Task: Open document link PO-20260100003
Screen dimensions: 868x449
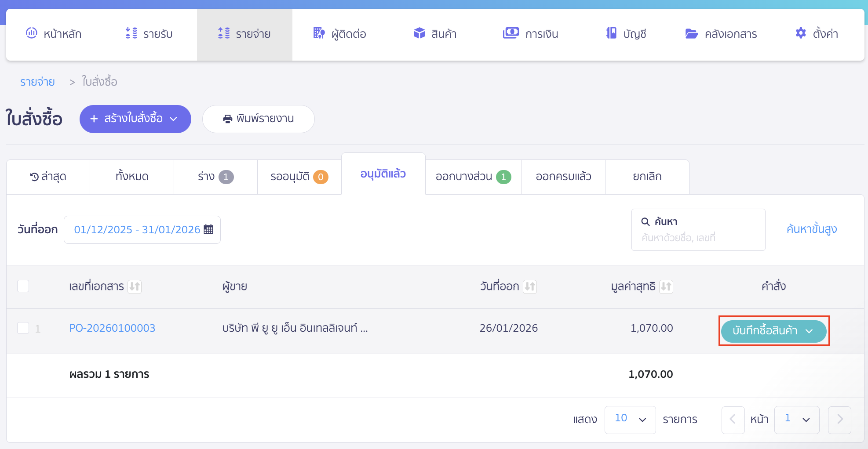Action: point(112,328)
